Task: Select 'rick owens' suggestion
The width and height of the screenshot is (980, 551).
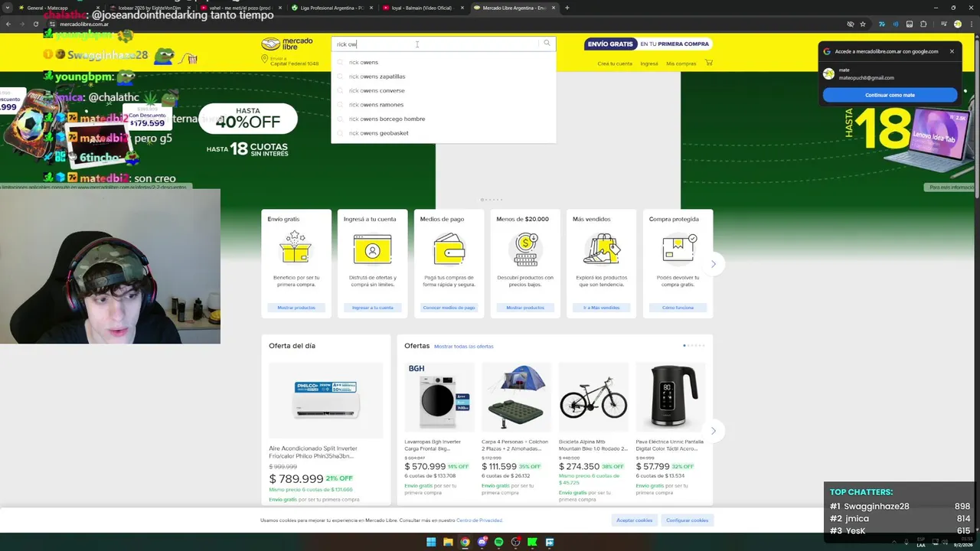Action: tap(443, 62)
